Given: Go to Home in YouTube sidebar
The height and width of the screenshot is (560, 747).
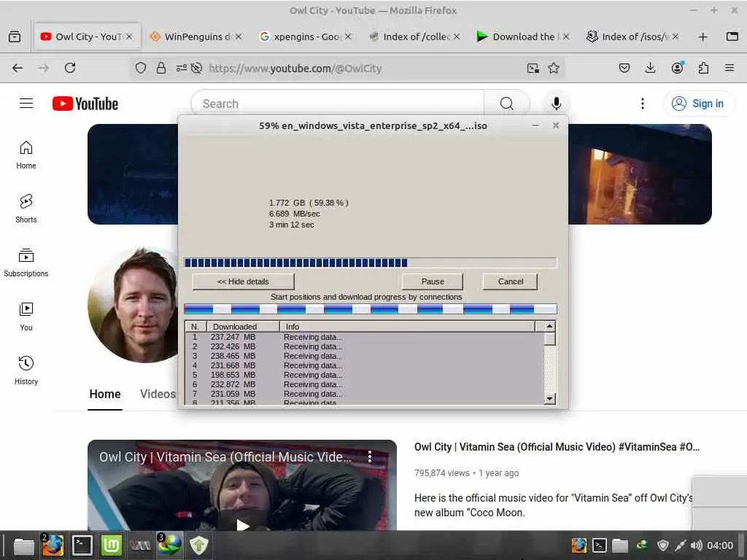Looking at the screenshot, I should (26, 155).
